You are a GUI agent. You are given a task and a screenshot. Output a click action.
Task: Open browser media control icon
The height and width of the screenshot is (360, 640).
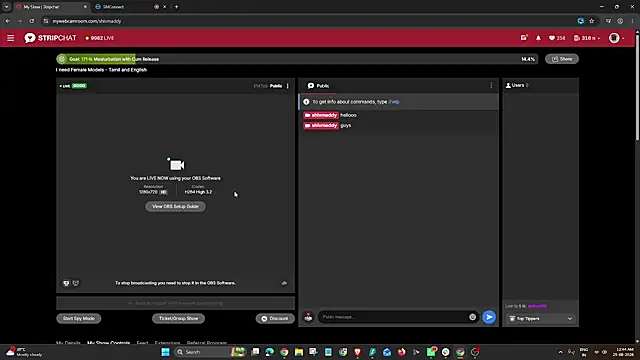pos(608,21)
